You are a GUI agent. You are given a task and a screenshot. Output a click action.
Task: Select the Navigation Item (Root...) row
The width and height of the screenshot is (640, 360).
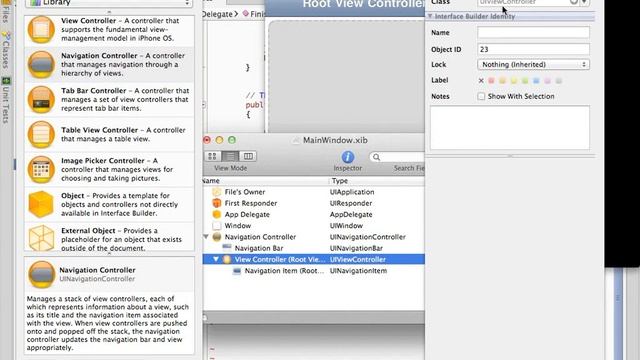pos(313,271)
